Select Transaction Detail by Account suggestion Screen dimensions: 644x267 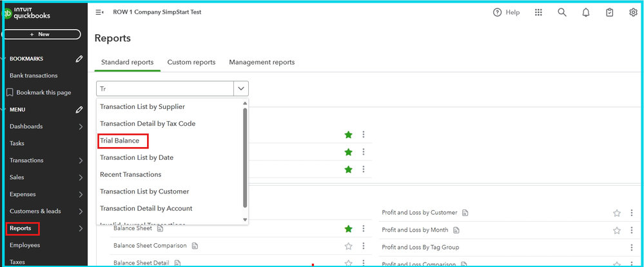146,208
